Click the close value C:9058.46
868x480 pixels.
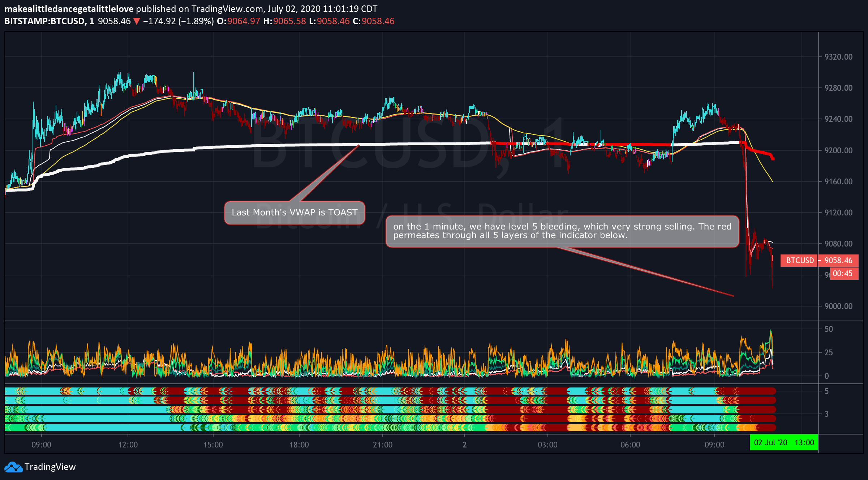pyautogui.click(x=374, y=21)
